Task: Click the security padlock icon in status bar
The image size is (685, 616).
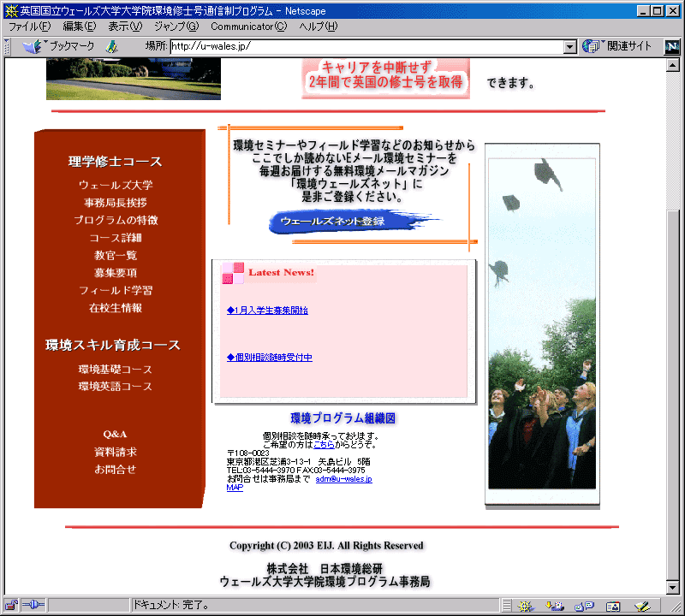Action: tap(11, 605)
